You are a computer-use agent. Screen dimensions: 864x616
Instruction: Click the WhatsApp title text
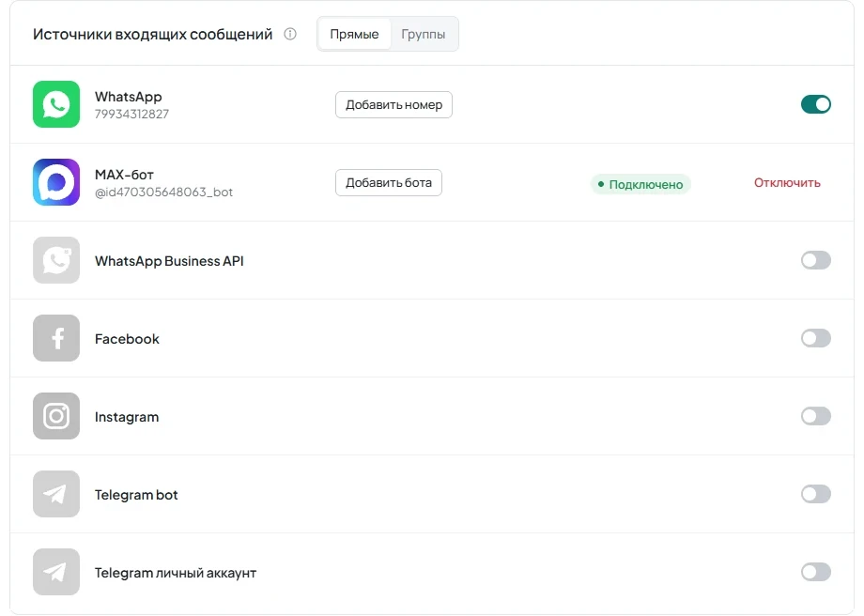point(129,97)
